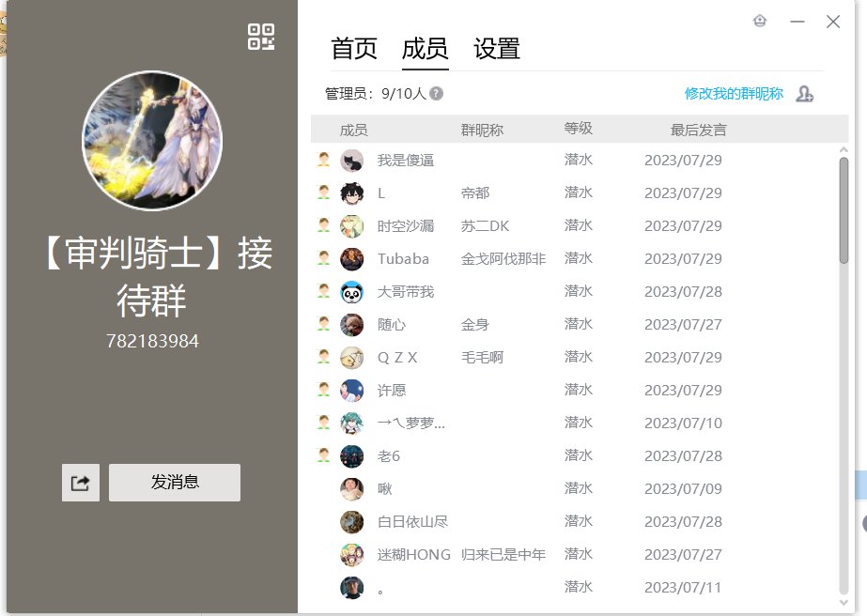
Task: Click avatar of member Tubaba
Action: coord(351,259)
